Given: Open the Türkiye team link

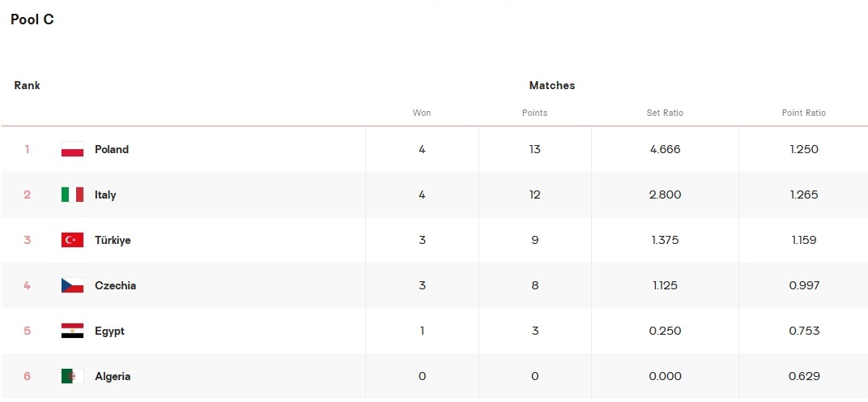Looking at the screenshot, I should [113, 240].
